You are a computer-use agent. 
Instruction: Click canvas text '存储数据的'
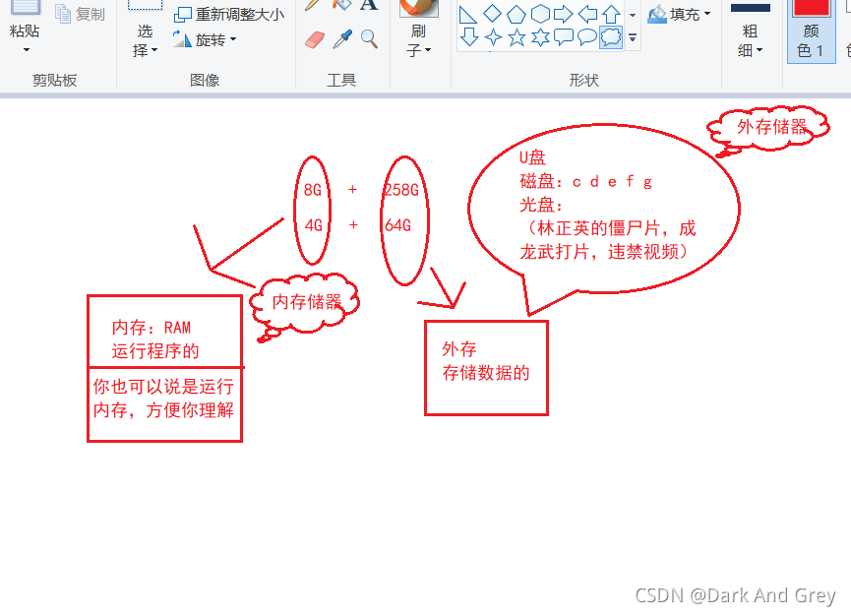click(486, 373)
